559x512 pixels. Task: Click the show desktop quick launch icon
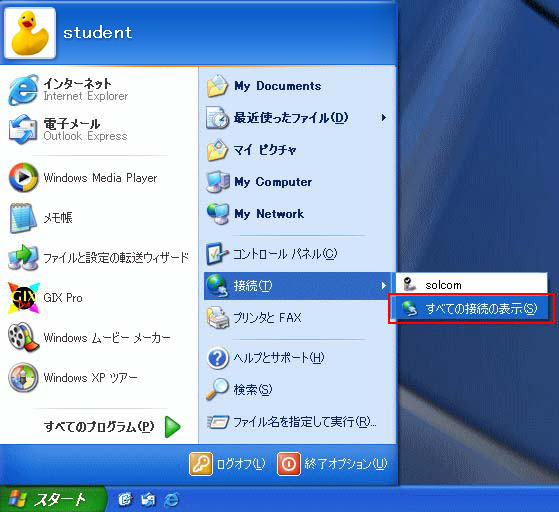125,500
